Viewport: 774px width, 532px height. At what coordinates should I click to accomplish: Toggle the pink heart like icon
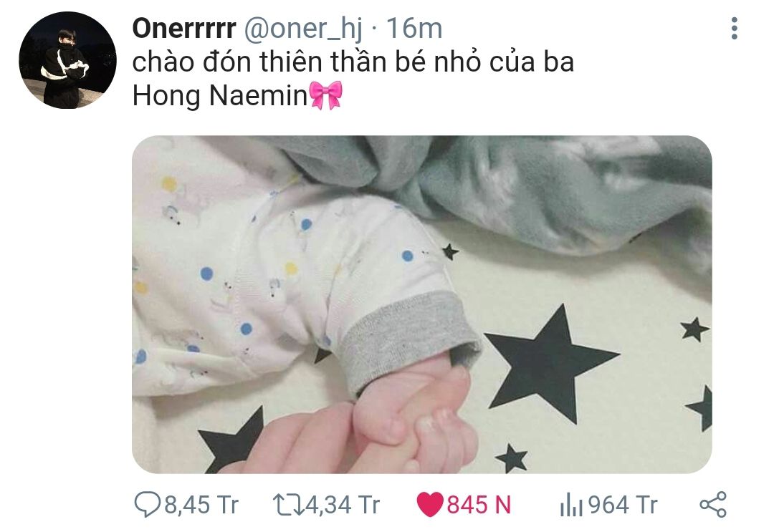pos(430,505)
